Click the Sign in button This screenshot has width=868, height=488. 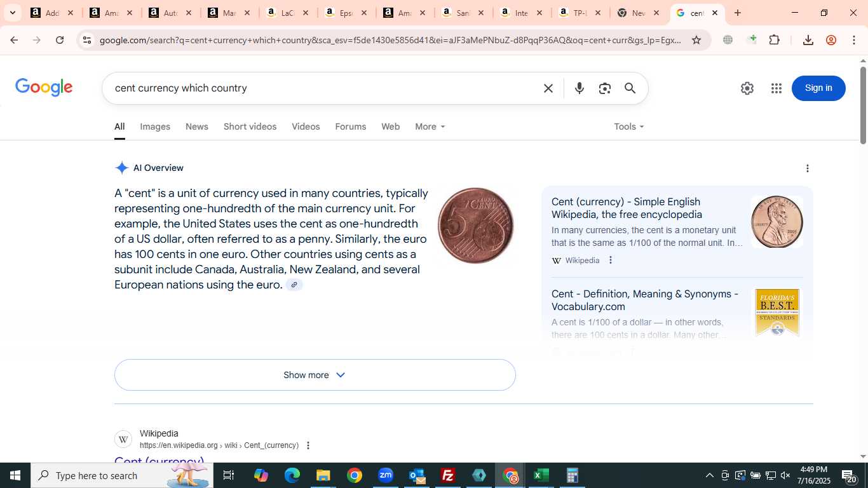point(818,88)
